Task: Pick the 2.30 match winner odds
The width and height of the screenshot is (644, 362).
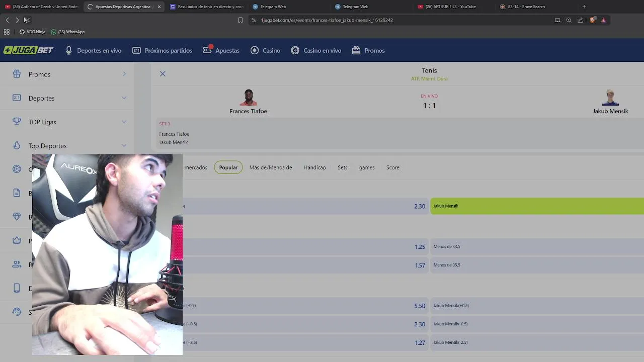Action: [x=420, y=206]
